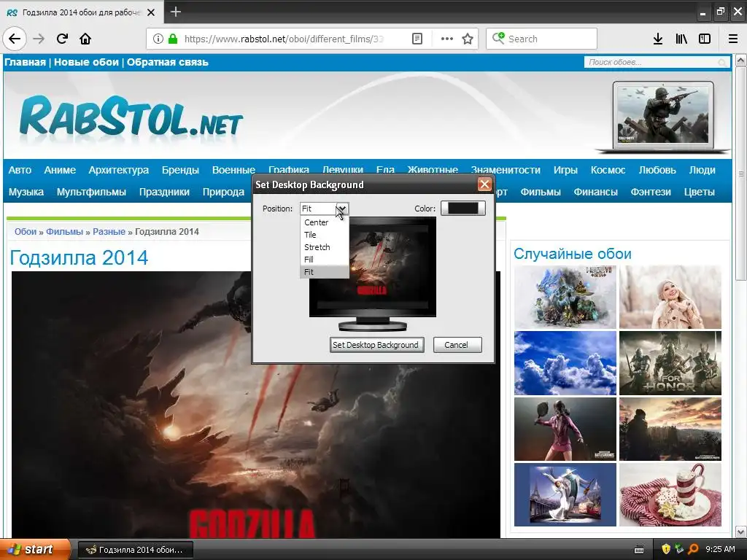Click in the browser Search field
Screen dimensions: 747x560
542,39
